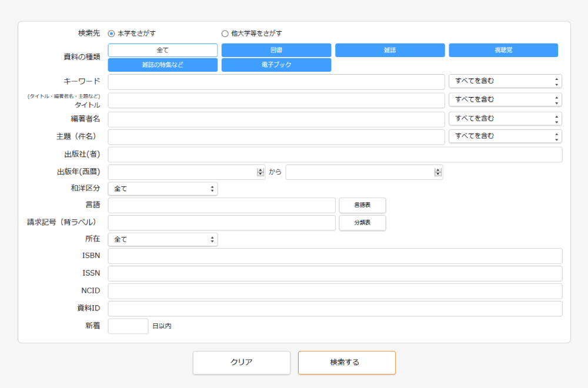This screenshot has height=388, width=588.
Task: Choose the 全て material type button
Action: click(162, 51)
